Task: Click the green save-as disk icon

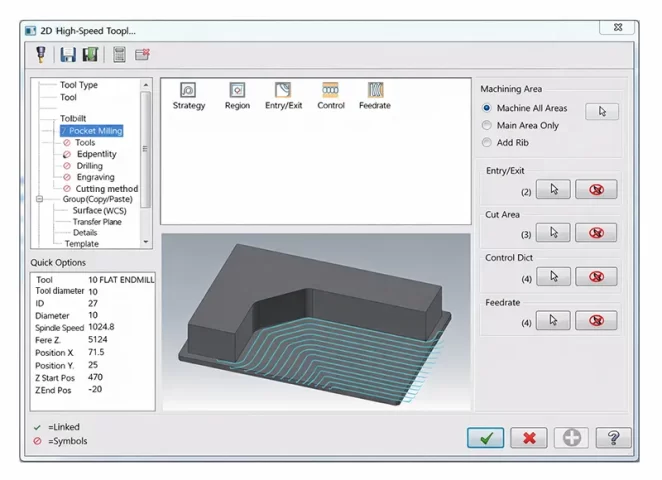Action: tap(90, 54)
